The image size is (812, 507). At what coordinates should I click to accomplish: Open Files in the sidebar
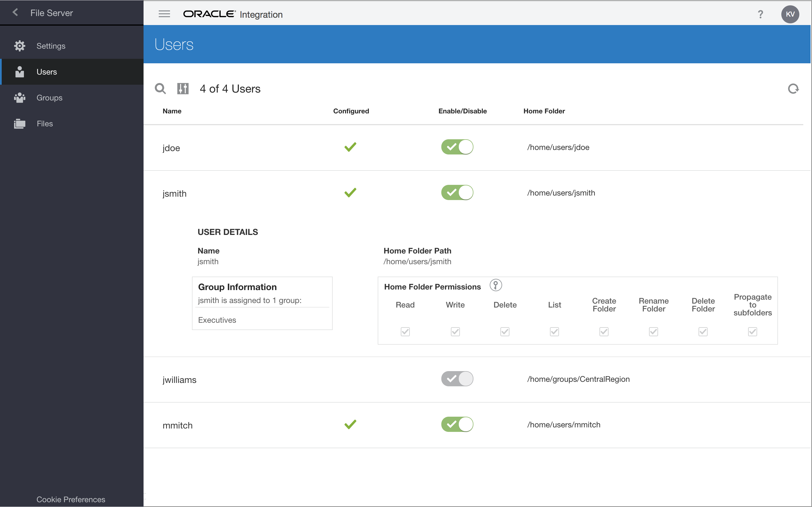(44, 124)
